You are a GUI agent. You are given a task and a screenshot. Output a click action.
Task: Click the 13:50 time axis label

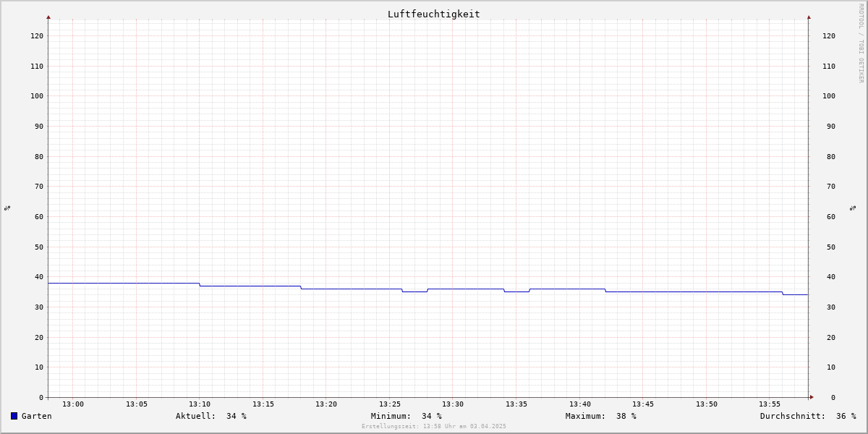coord(707,404)
